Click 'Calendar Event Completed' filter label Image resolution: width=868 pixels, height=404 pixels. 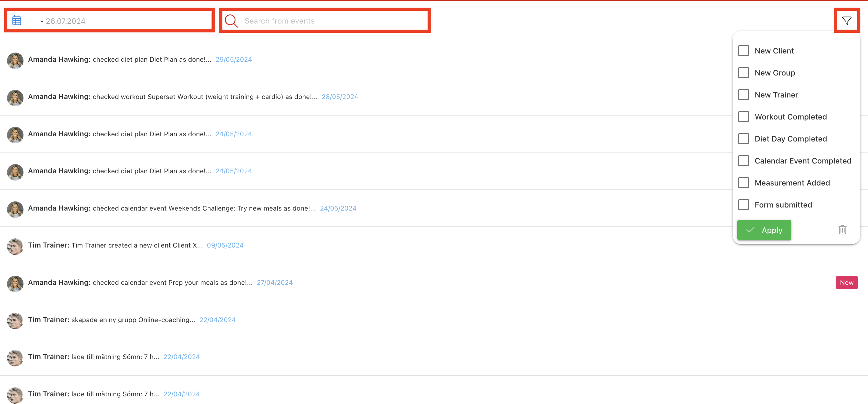tap(803, 160)
